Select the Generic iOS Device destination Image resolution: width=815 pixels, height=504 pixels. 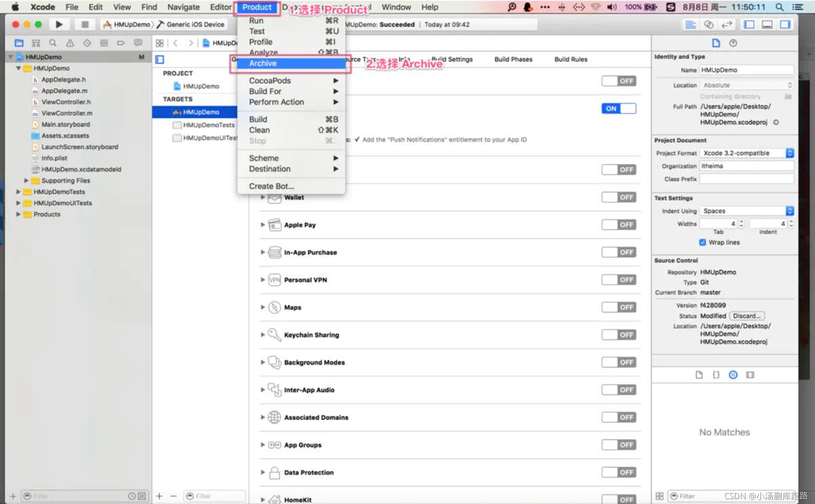click(x=191, y=24)
